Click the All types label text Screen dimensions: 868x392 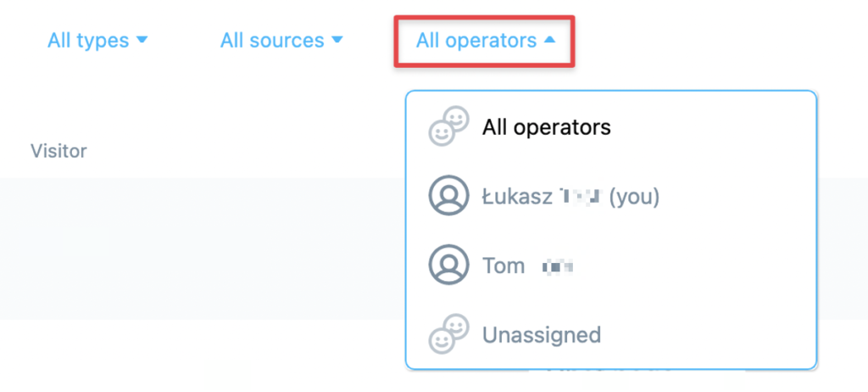point(88,41)
